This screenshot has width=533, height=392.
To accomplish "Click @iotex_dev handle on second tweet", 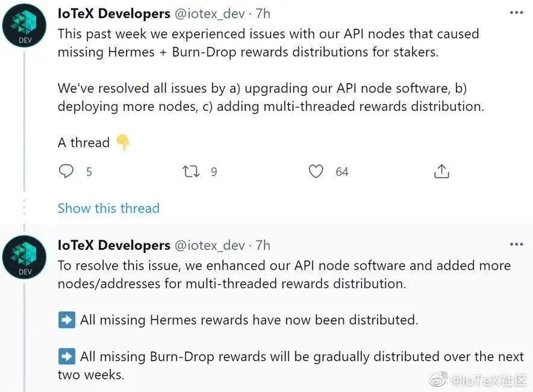I will click(x=210, y=246).
